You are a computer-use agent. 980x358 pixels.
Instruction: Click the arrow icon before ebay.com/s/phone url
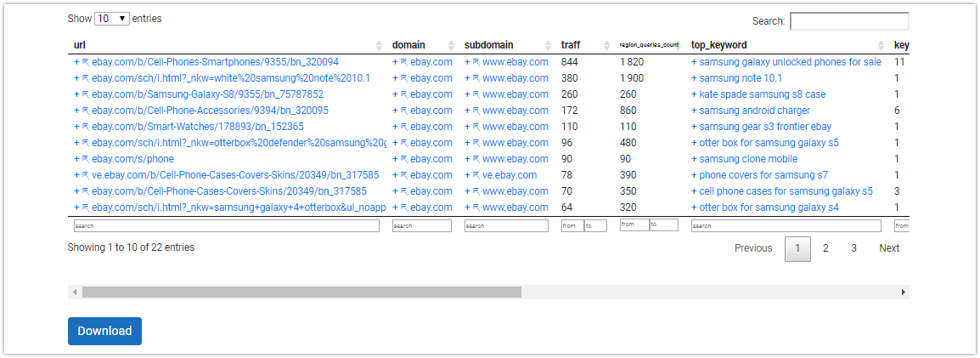click(86, 159)
